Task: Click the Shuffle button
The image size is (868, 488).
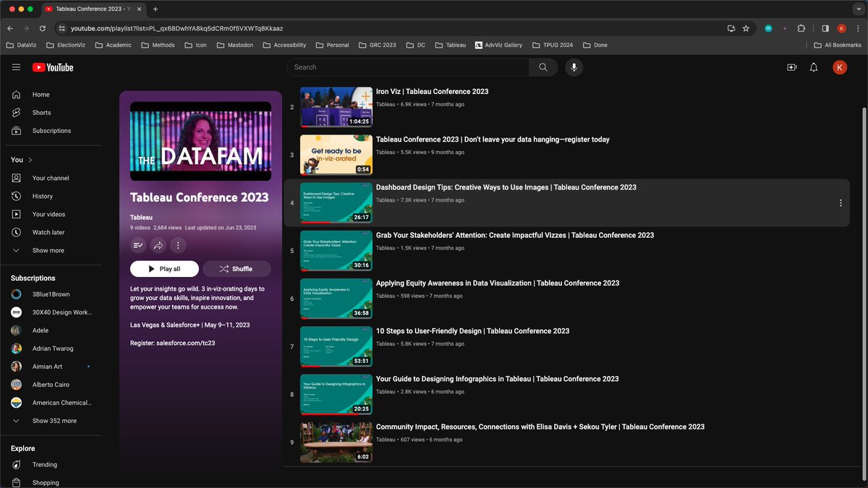Action: (237, 268)
